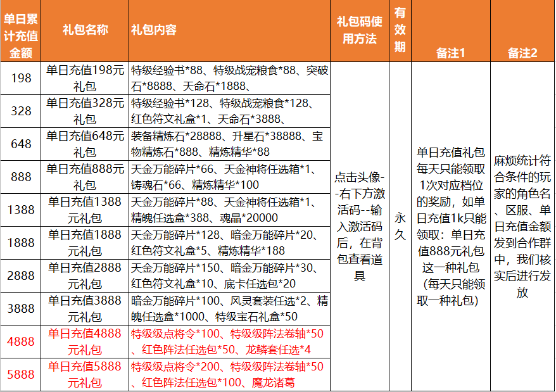Image resolution: width=556 pixels, height=392 pixels.
Task: Select the '备注1' header cell
Action: pos(451,31)
